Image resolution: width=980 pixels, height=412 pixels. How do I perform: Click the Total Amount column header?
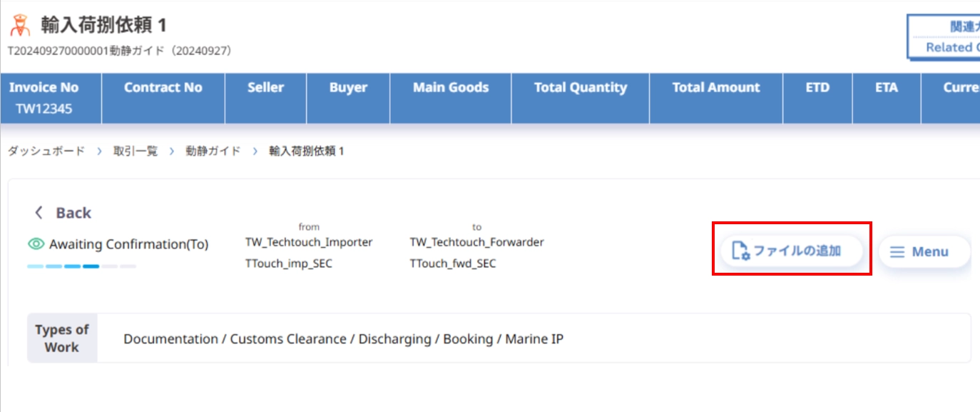coord(716,99)
